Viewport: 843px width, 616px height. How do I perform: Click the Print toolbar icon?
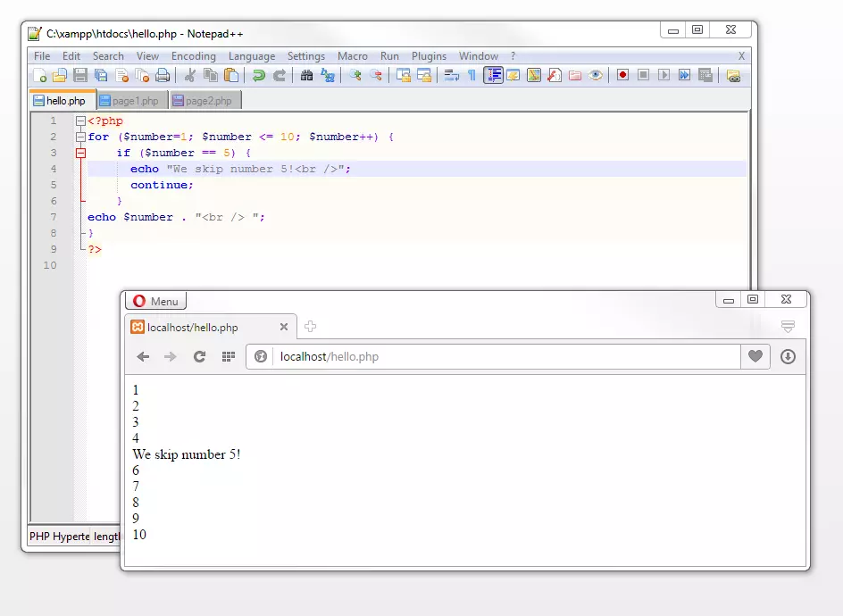coord(157,76)
